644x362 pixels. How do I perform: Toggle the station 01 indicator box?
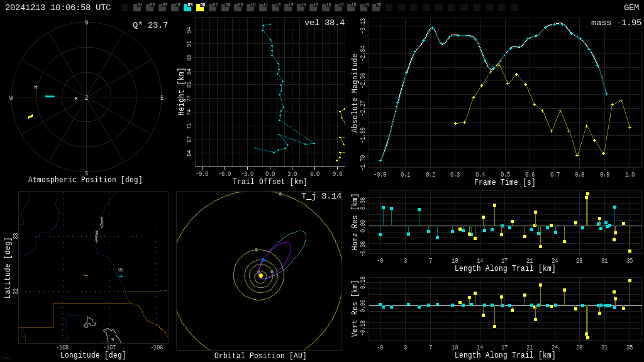(x=137, y=8)
